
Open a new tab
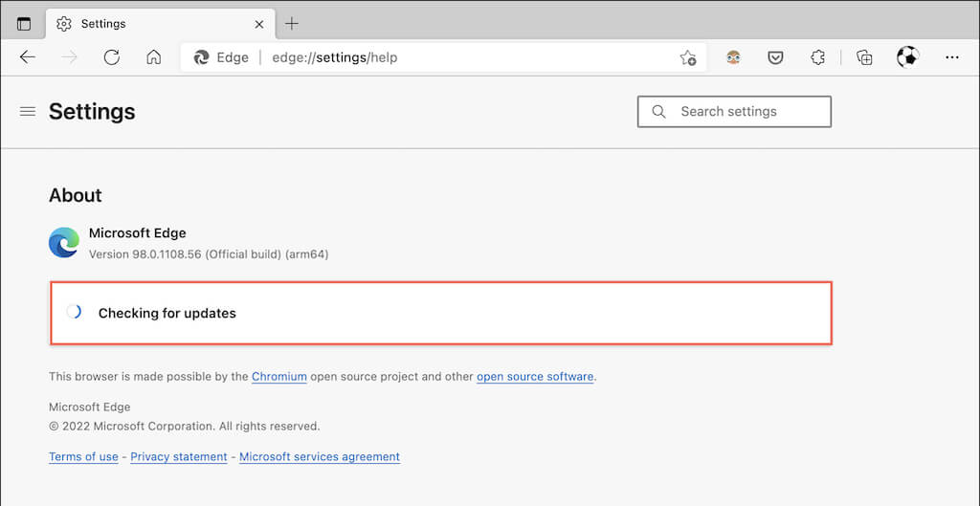point(292,24)
